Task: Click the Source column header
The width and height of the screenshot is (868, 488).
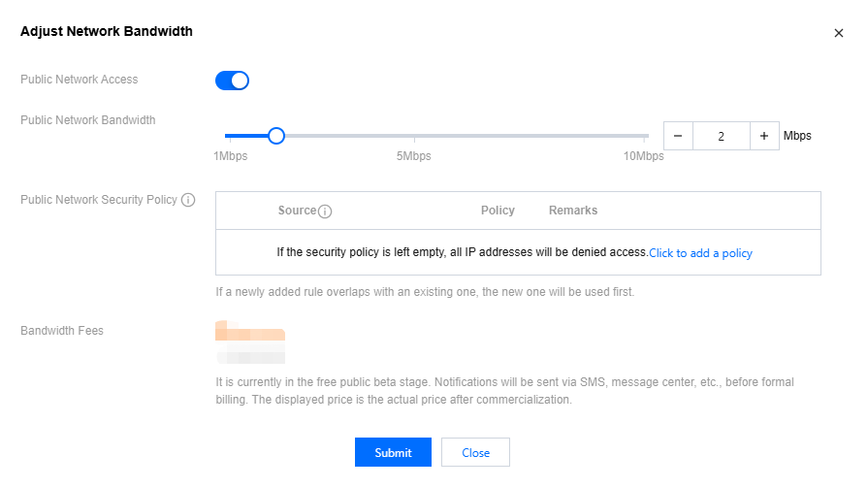Action: pos(297,211)
